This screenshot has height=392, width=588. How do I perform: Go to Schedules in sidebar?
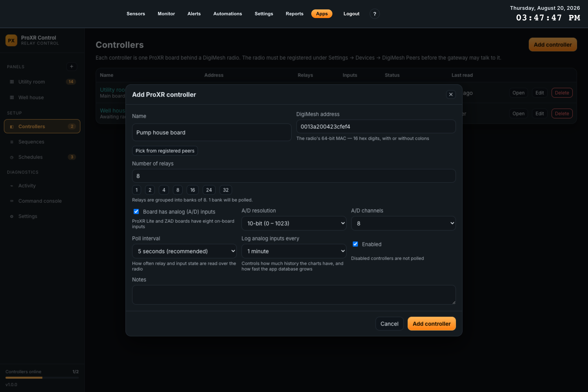[x=42, y=157]
